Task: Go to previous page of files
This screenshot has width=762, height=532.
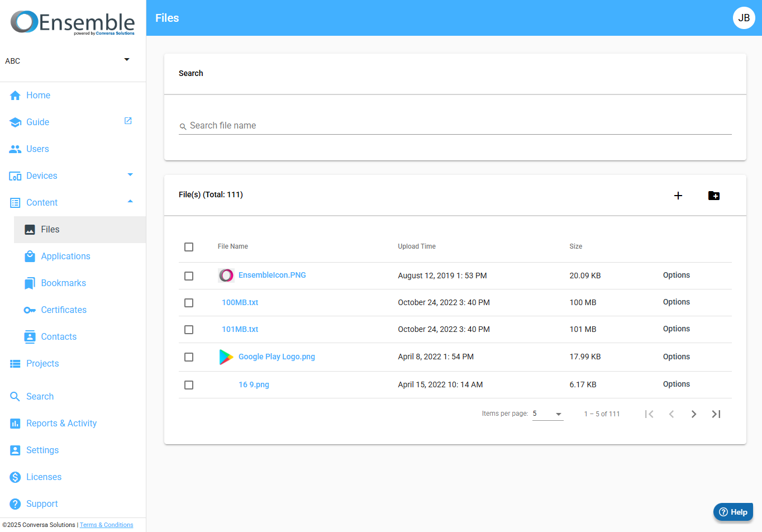Action: tap(671, 414)
